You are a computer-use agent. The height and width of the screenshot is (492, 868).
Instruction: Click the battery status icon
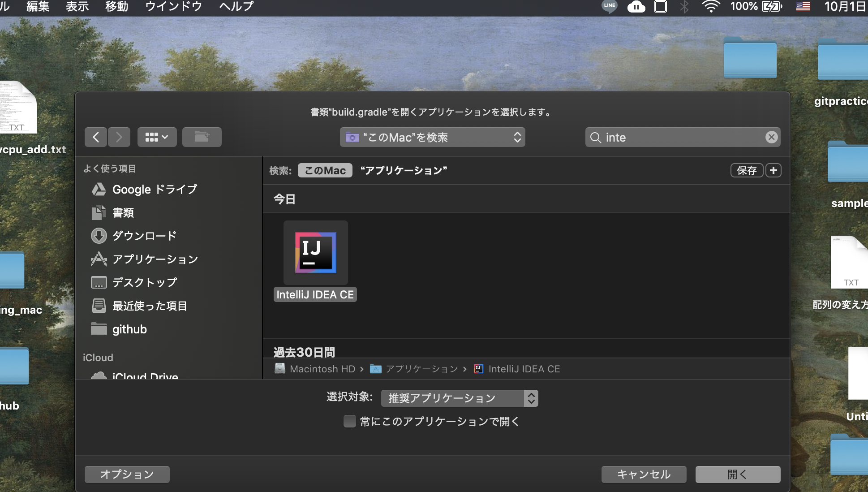(772, 6)
